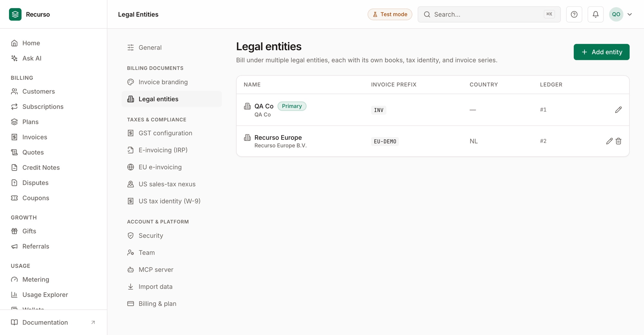
Task: Click ledger #1 cell
Action: pos(543,110)
